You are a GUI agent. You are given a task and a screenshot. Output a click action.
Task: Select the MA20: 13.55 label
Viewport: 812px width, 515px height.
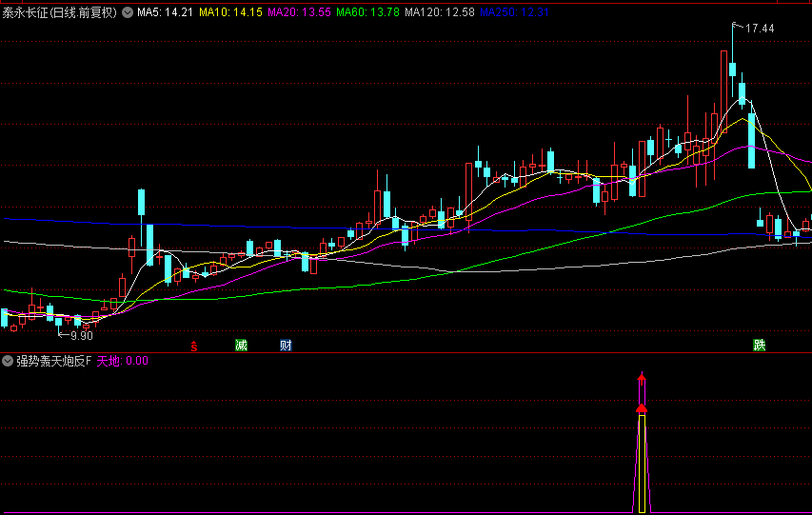coord(299,12)
